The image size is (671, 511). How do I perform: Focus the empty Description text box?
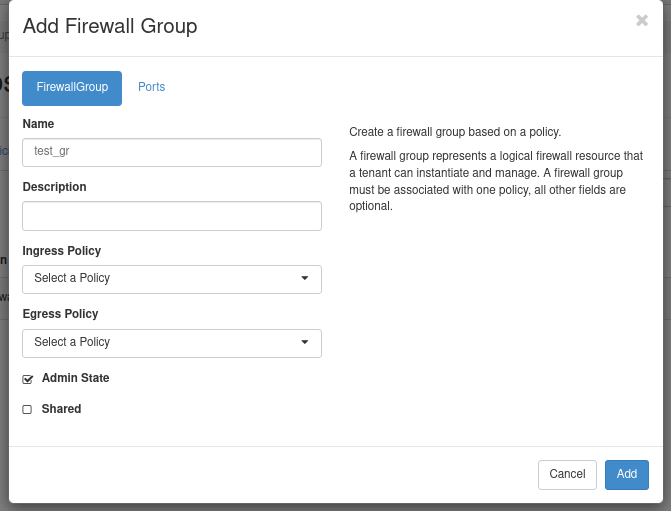(171, 216)
